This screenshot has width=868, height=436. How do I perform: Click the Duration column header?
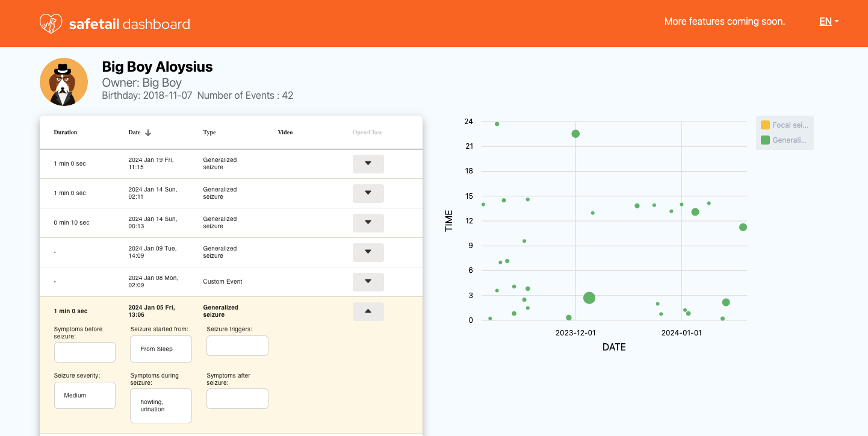click(x=66, y=132)
